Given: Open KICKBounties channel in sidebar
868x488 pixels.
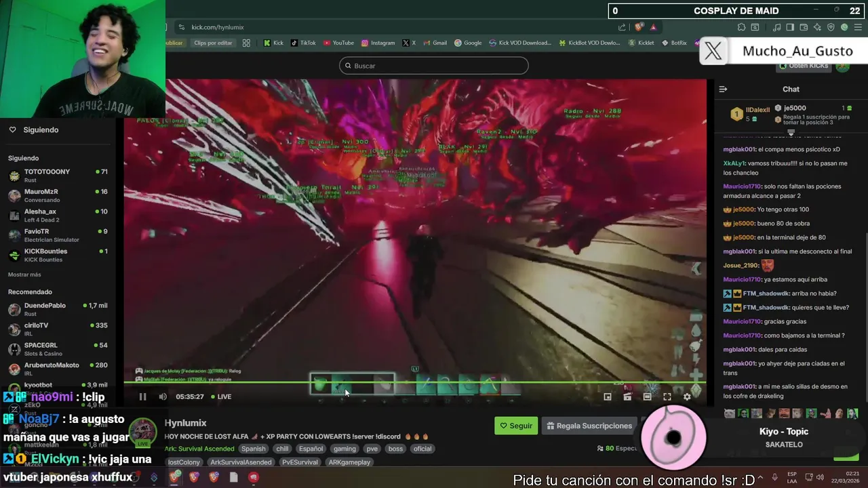Looking at the screenshot, I should [x=58, y=255].
